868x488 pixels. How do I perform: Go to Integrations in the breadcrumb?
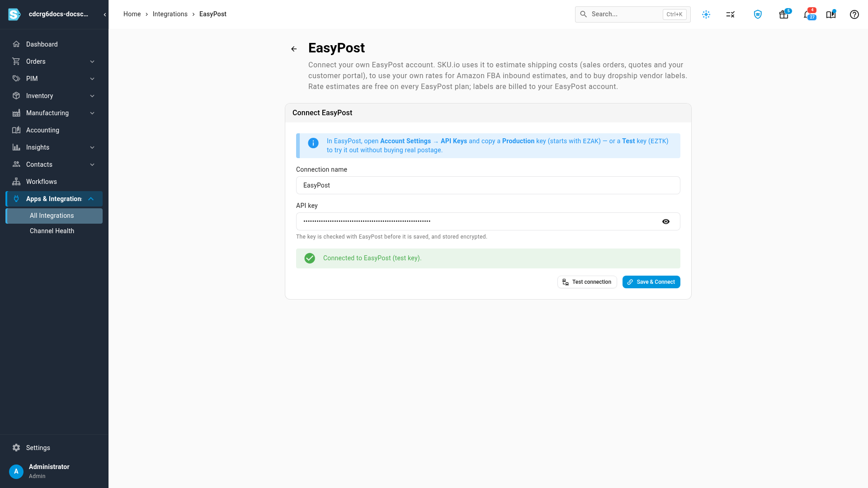point(170,14)
